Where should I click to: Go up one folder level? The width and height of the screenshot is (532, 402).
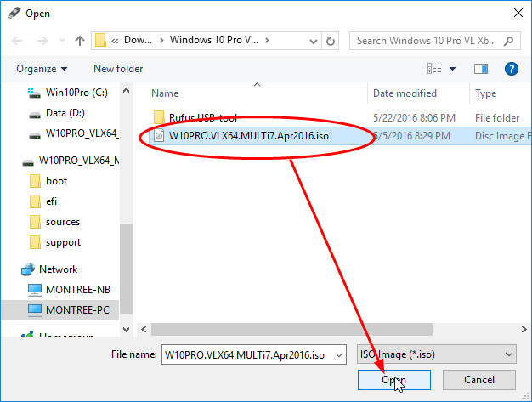pos(80,41)
